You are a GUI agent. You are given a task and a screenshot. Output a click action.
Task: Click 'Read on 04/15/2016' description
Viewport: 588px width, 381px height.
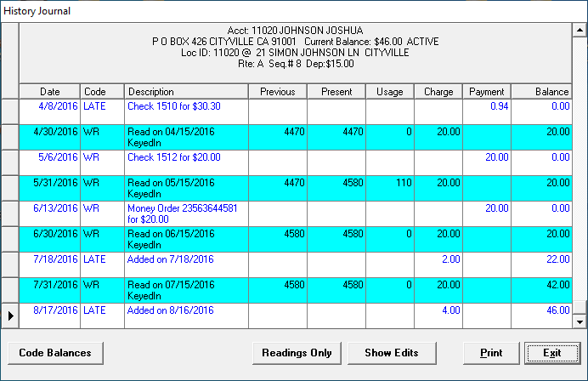pos(171,132)
